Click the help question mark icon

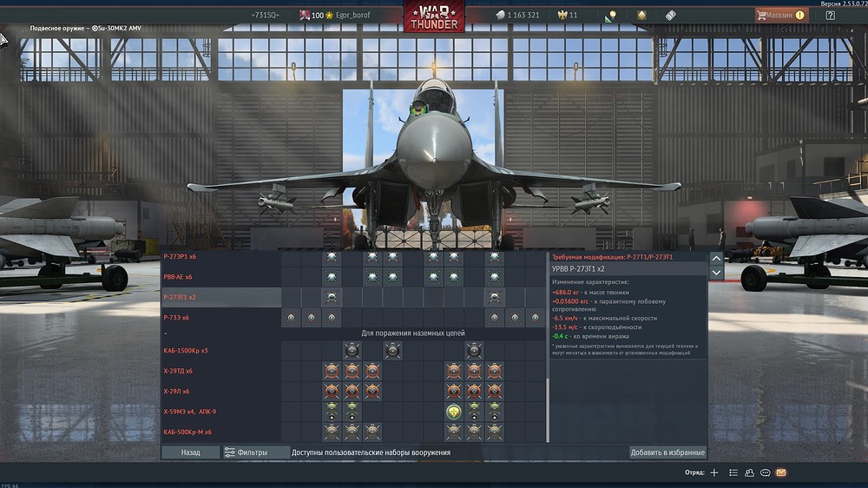(831, 15)
